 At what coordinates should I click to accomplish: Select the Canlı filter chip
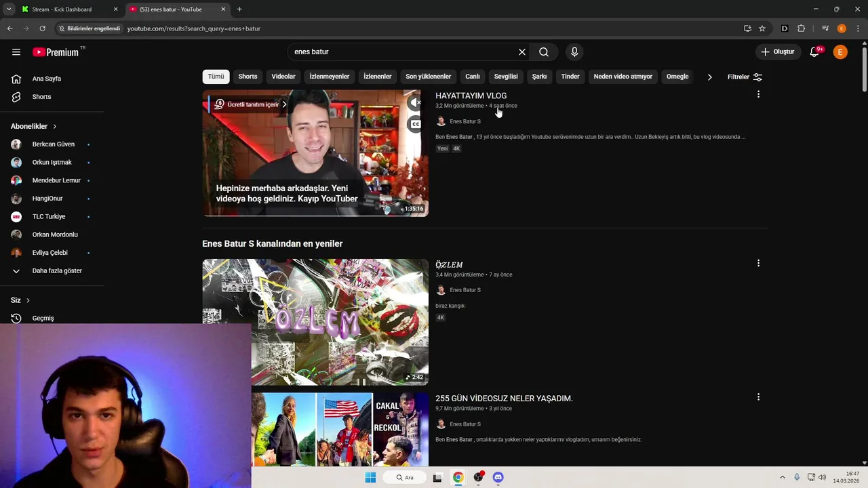point(473,77)
